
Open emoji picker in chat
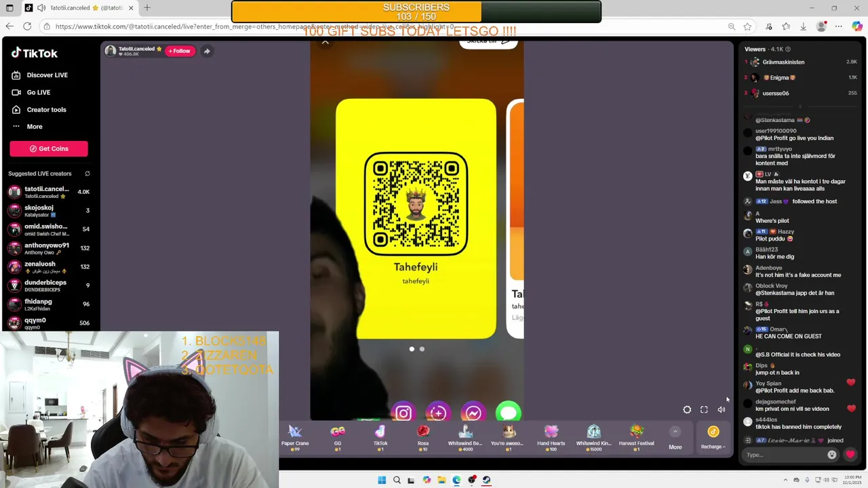(x=832, y=455)
